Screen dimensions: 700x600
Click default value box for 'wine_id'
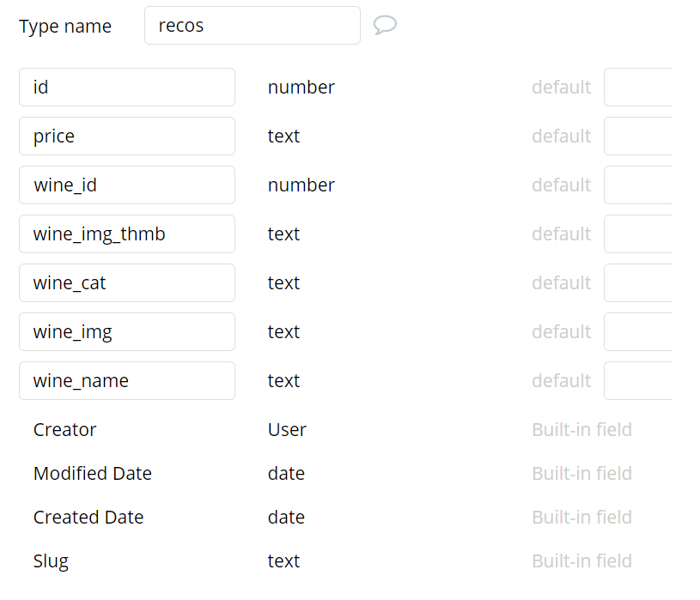coord(638,185)
